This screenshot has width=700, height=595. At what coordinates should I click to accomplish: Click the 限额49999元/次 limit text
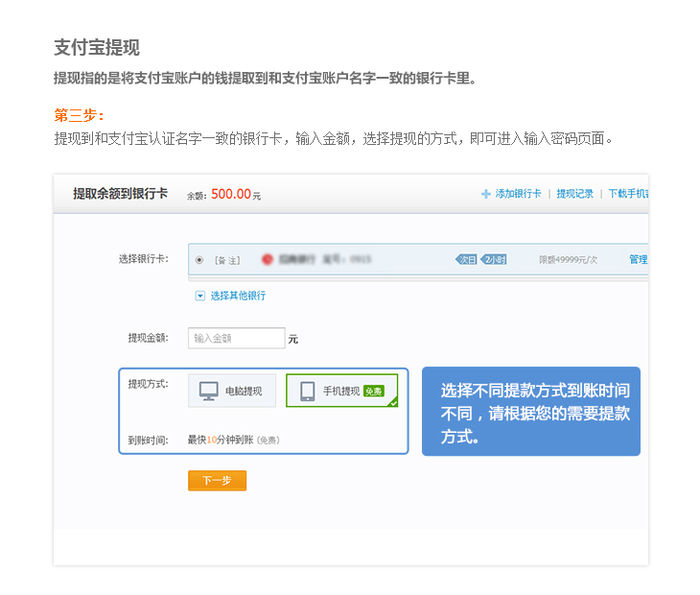click(568, 259)
